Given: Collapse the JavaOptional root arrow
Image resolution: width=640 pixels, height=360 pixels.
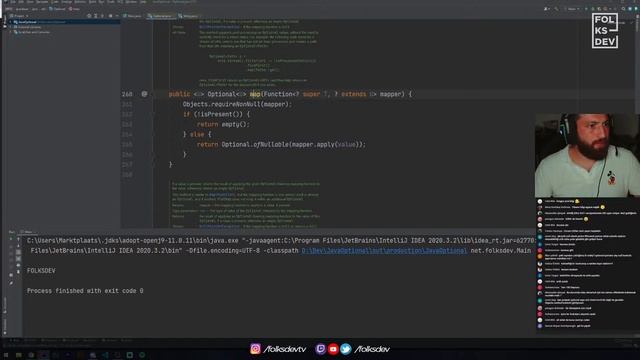Looking at the screenshot, I should (11, 22).
